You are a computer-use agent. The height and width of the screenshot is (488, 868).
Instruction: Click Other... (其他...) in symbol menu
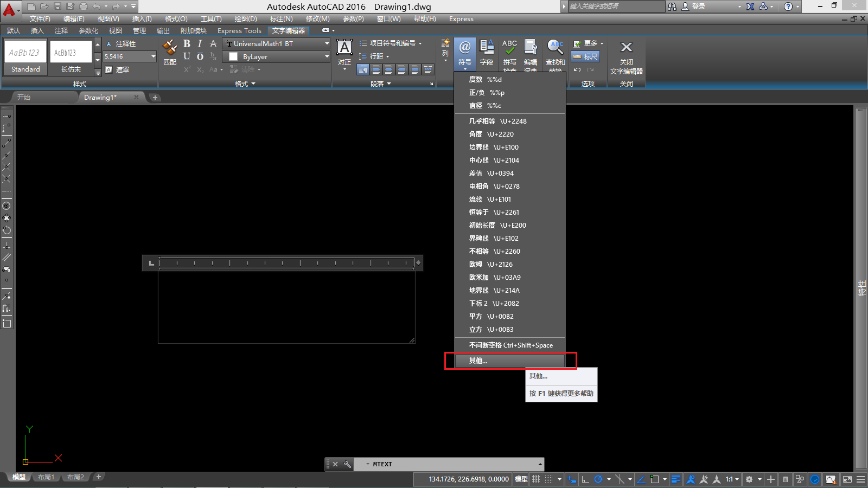(x=510, y=361)
